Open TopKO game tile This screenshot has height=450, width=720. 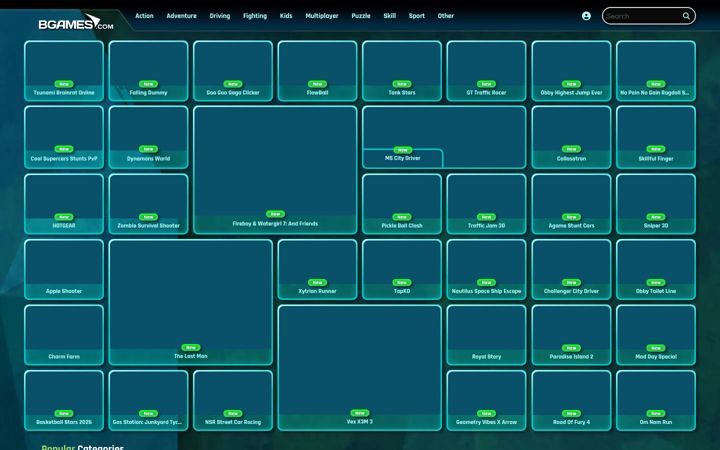[x=402, y=270]
